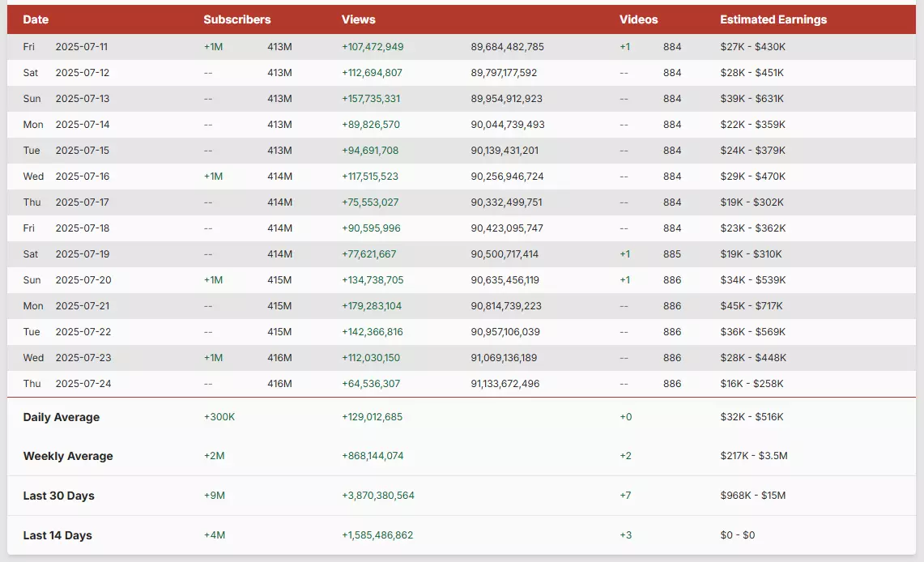
Task: Click total views 90,256,946,724
Action: tap(508, 177)
